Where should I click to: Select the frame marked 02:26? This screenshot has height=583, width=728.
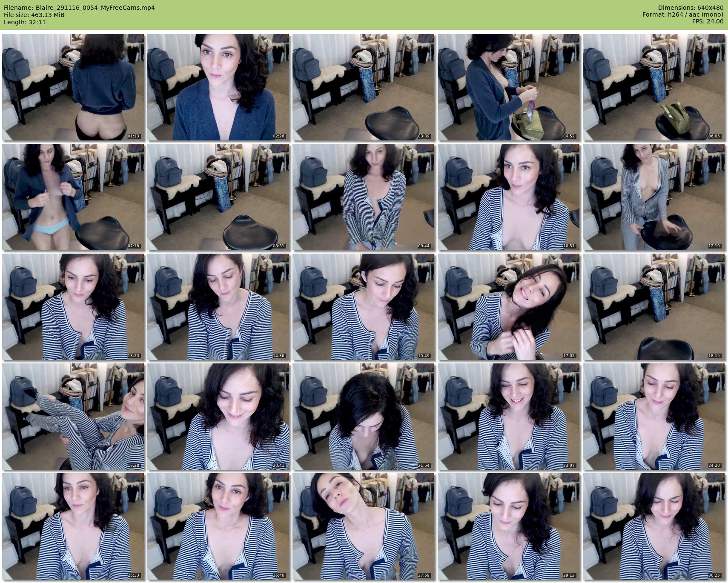click(x=218, y=87)
